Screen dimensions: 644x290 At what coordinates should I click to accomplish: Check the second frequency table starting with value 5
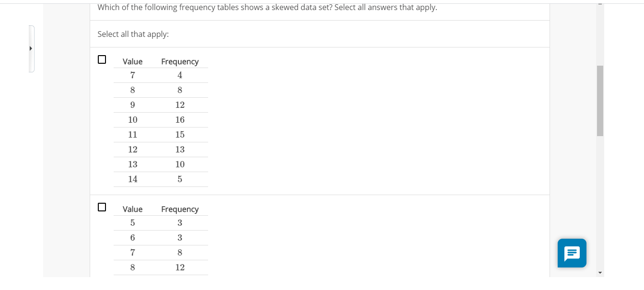(102, 207)
